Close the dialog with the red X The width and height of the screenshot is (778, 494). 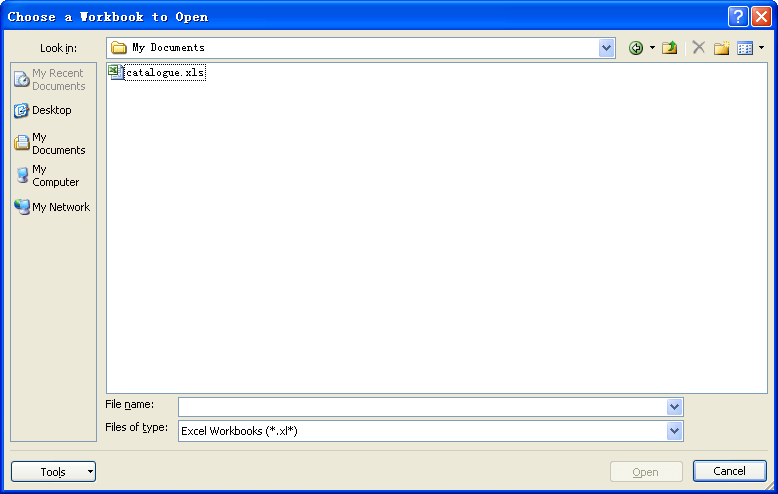coord(761,17)
